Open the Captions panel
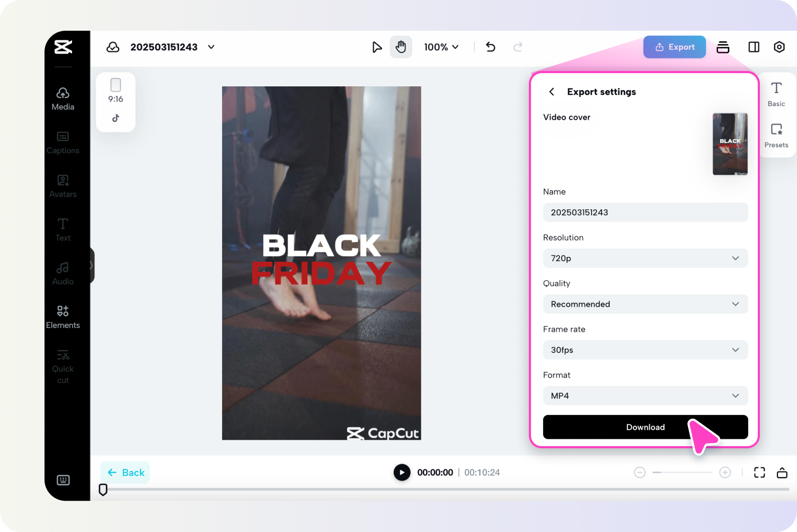Screen dimensions: 797x532 tap(63, 143)
